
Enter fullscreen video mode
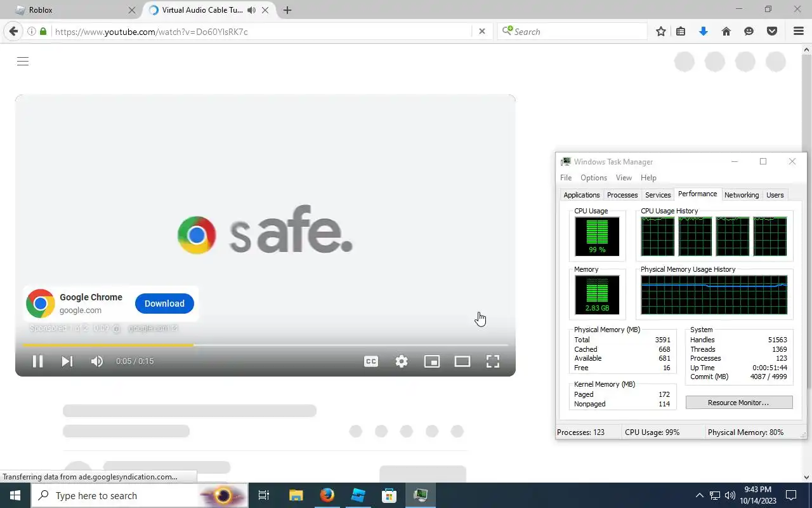coord(493,361)
